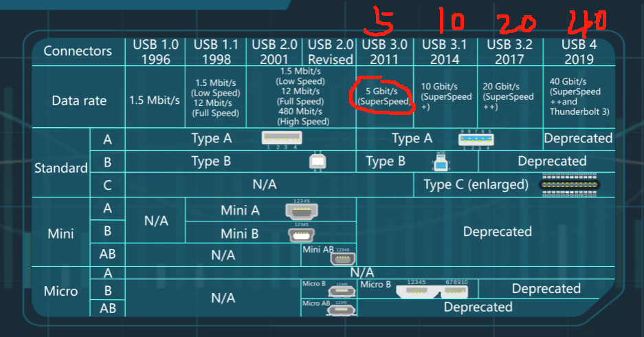This screenshot has height=337, width=644.
Task: Click the USB 1.1 data rate cell with Full Speed
Action: tap(216, 98)
